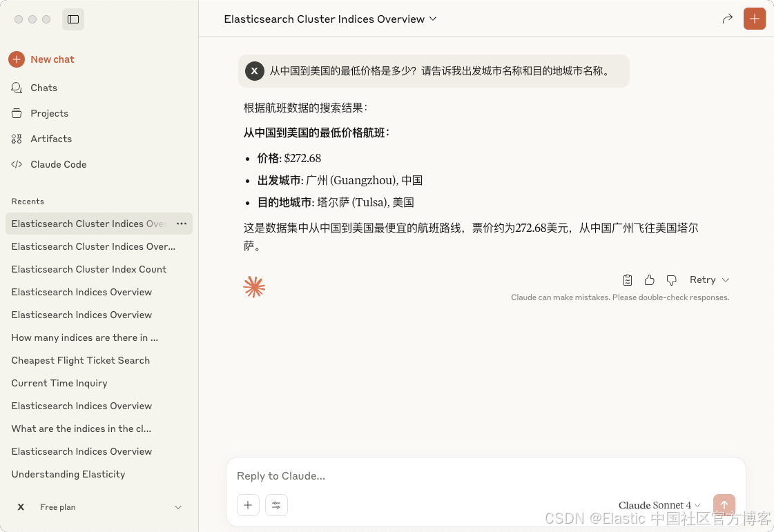Click the Claude Code brackets icon
This screenshot has width=774, height=532.
point(17,164)
